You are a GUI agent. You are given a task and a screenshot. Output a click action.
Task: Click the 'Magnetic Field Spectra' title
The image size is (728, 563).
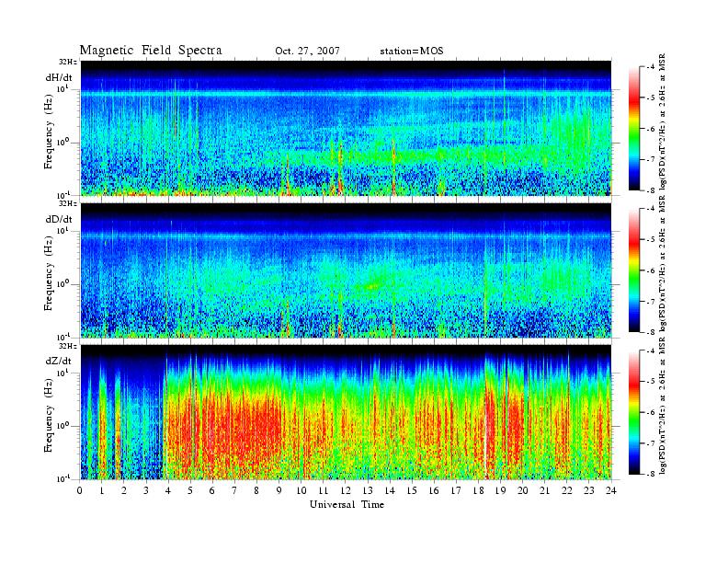[151, 51]
